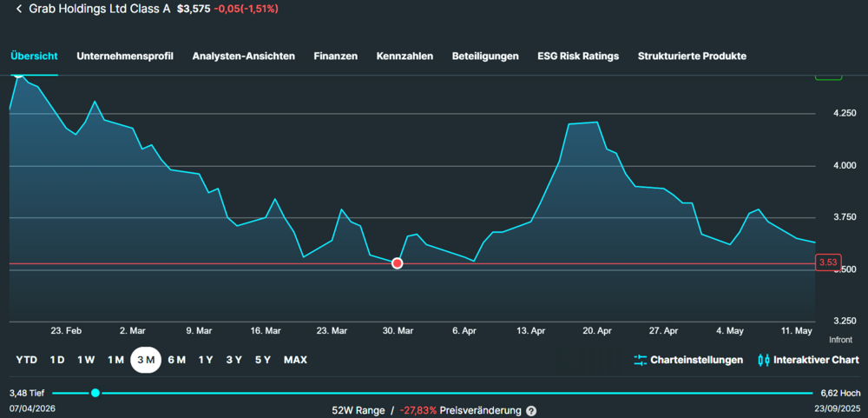Click the -27,83% price change value
Viewport: 868px width, 418px height.
click(418, 411)
